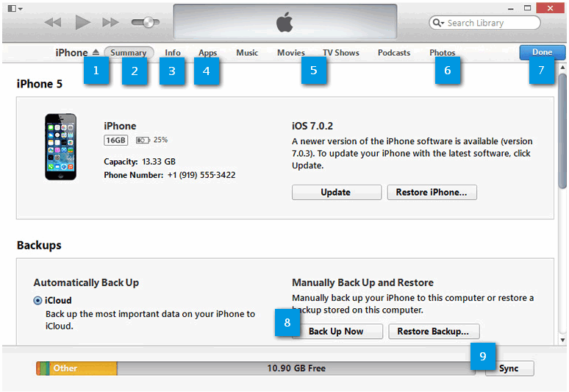The image size is (569, 392).
Task: Open the Apps tab
Action: [x=207, y=53]
